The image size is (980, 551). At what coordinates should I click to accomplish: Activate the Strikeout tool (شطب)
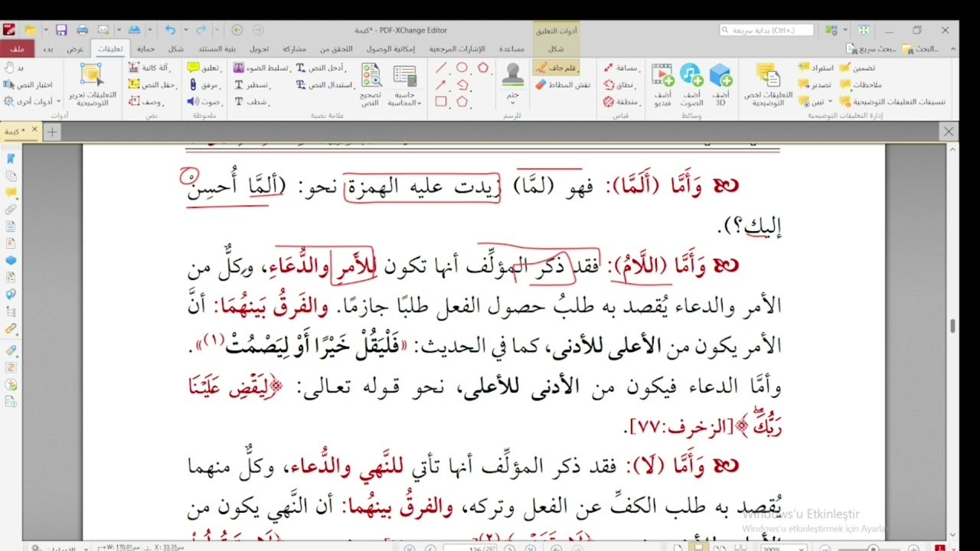[250, 101]
